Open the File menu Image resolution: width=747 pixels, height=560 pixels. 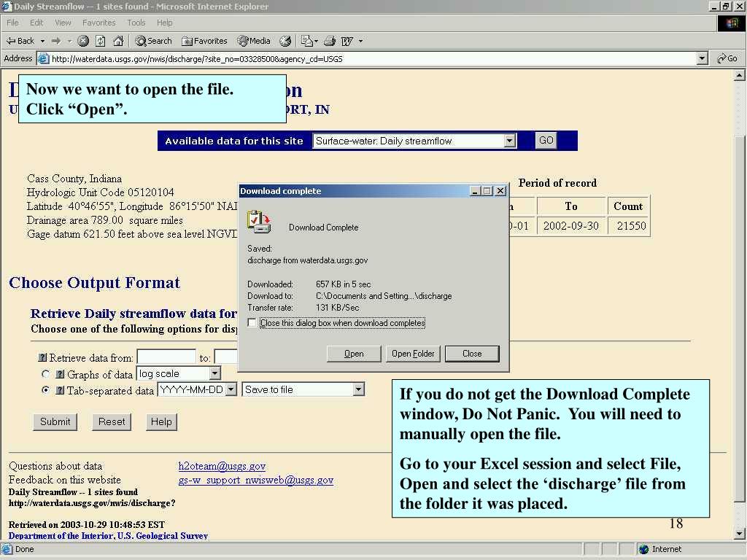(12, 23)
